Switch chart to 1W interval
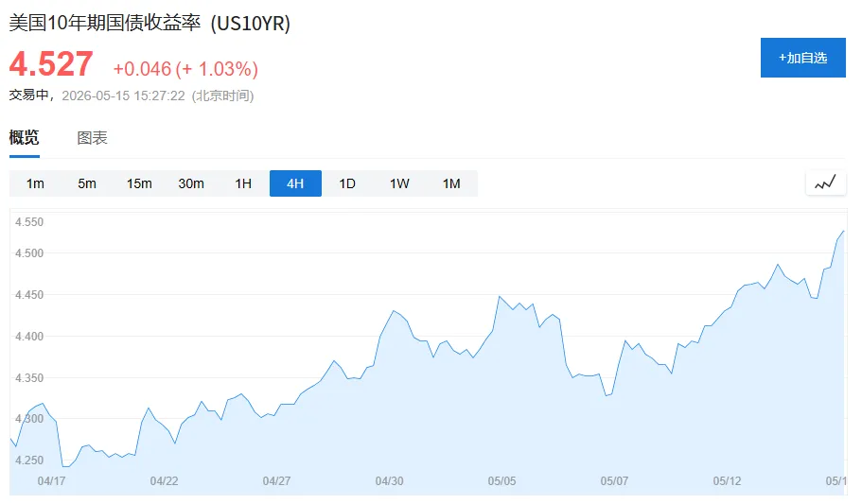Screen dimensions: 862x504 click(399, 183)
